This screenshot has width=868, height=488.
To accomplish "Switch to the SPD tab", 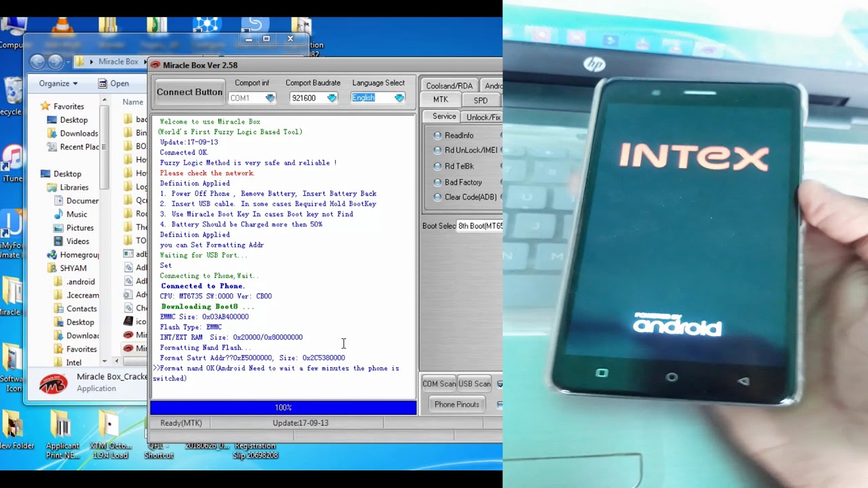I will point(480,100).
